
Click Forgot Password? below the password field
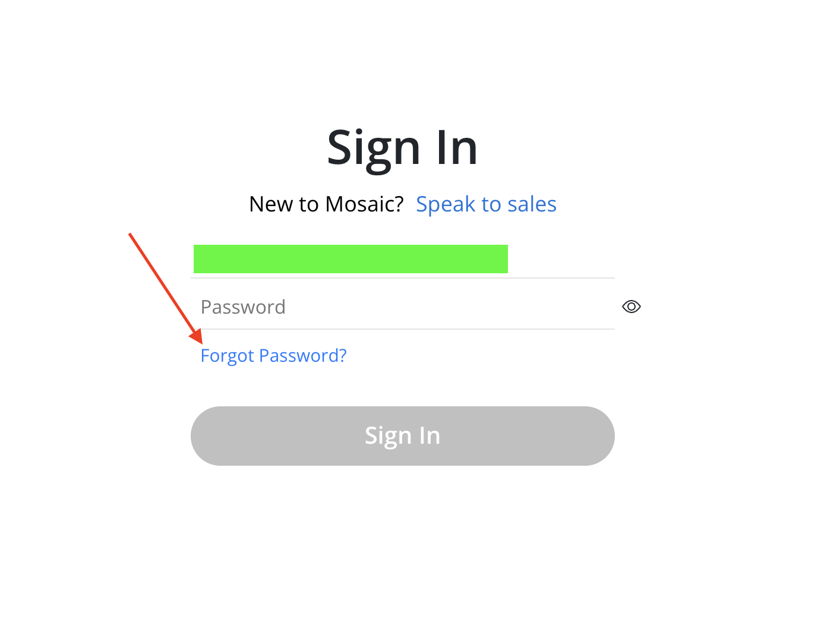[x=273, y=355]
